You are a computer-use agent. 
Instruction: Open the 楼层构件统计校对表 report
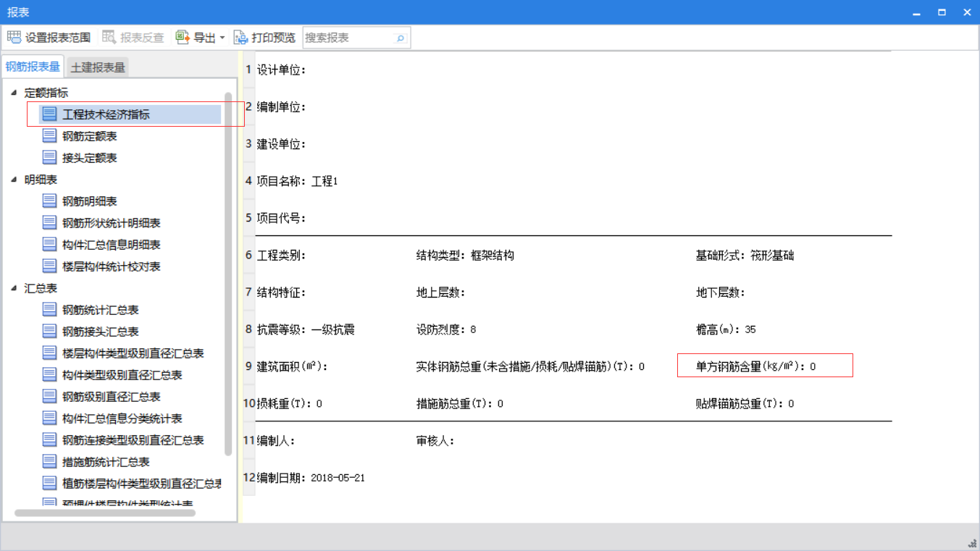(x=112, y=266)
